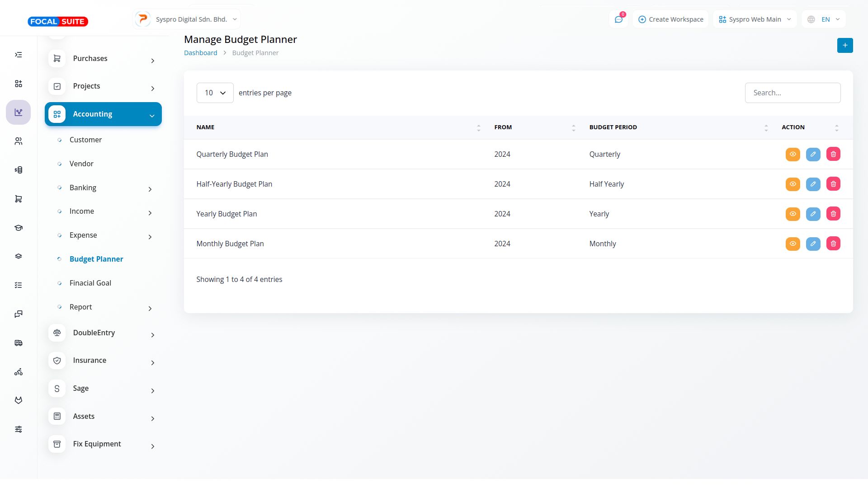868x488 pixels.
Task: Open the entries per page dropdown
Action: (x=215, y=93)
